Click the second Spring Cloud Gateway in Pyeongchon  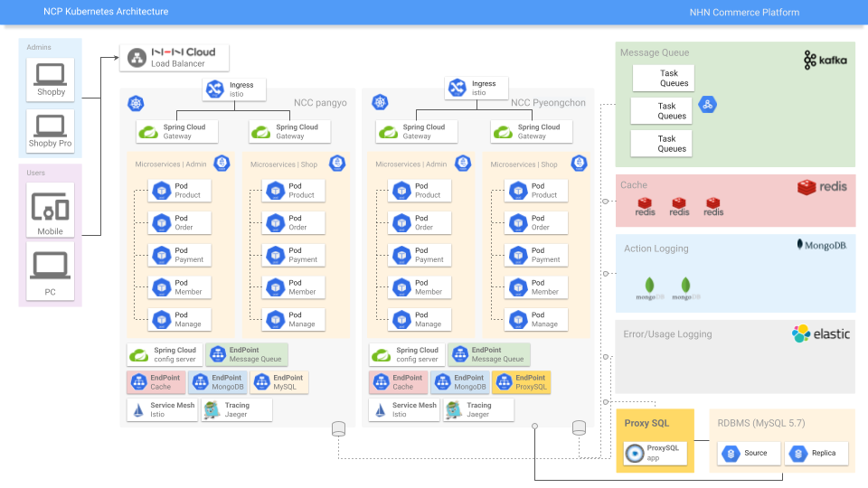click(532, 132)
